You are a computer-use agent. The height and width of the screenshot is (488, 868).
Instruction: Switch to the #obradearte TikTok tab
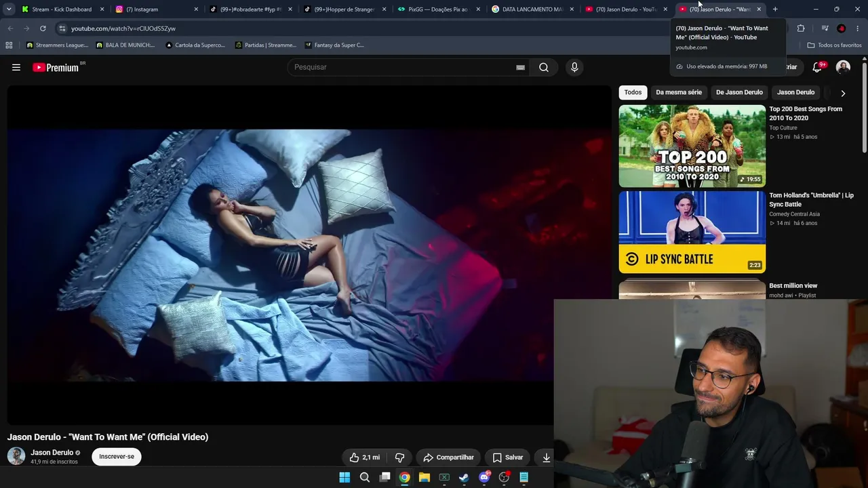[250, 9]
